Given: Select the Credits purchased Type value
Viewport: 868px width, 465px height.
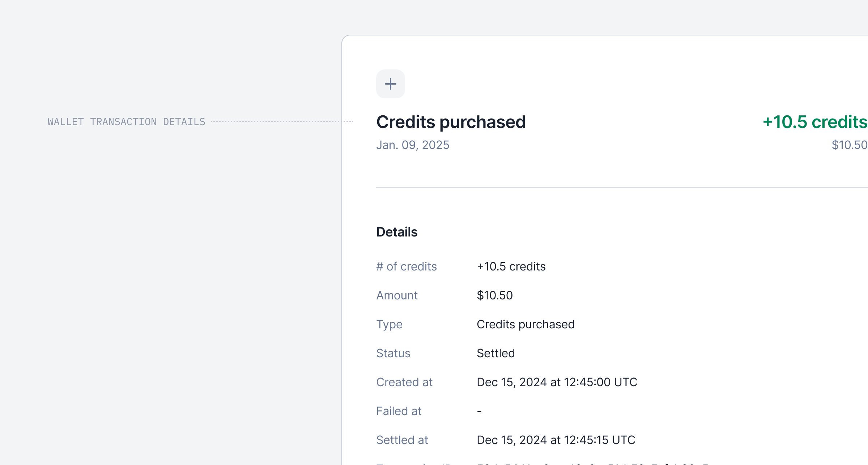Looking at the screenshot, I should [526, 324].
